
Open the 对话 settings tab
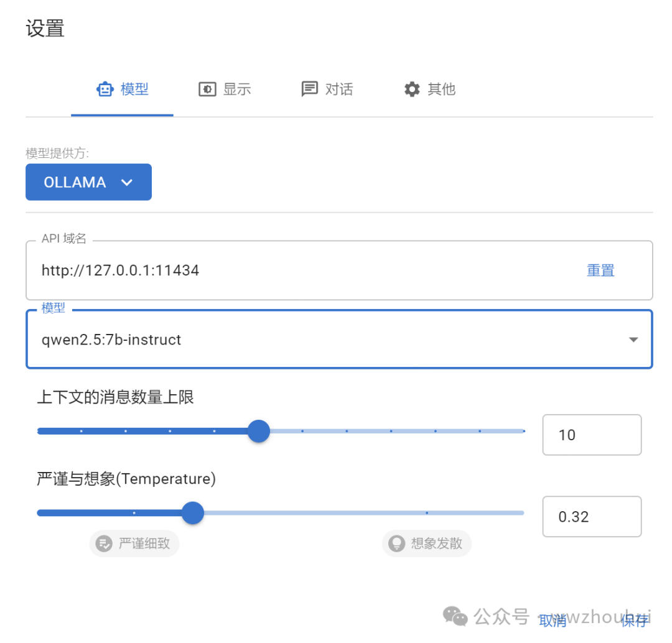click(327, 90)
